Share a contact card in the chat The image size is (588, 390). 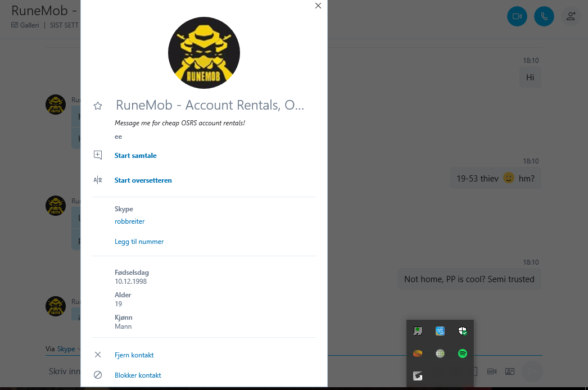510,371
